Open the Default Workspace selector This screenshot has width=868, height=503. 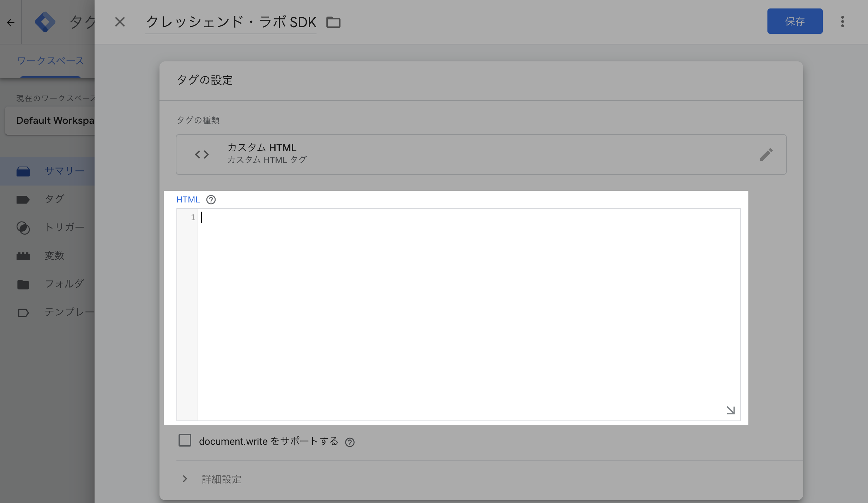[x=50, y=121]
